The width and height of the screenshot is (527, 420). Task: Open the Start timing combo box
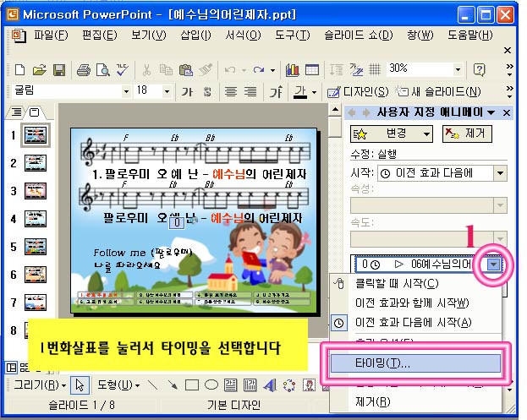pos(442,173)
